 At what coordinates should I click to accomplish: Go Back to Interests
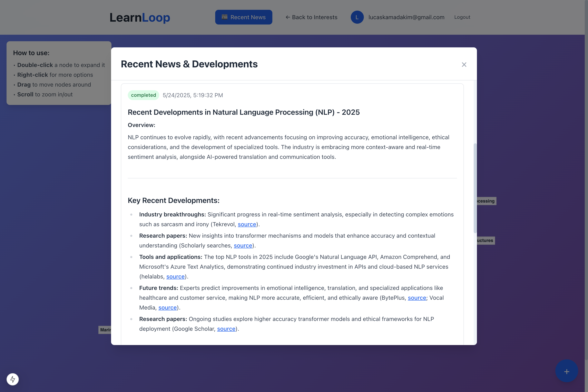(x=312, y=17)
